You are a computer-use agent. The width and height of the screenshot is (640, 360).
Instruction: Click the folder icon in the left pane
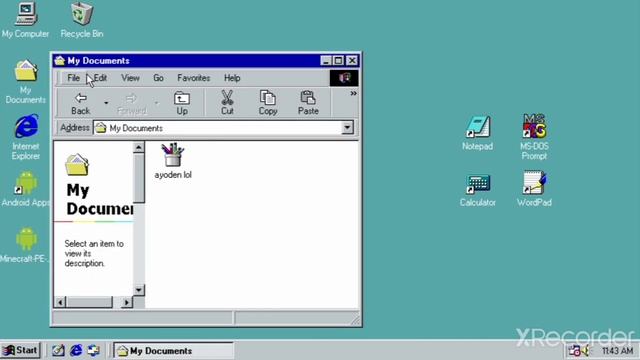click(x=77, y=164)
